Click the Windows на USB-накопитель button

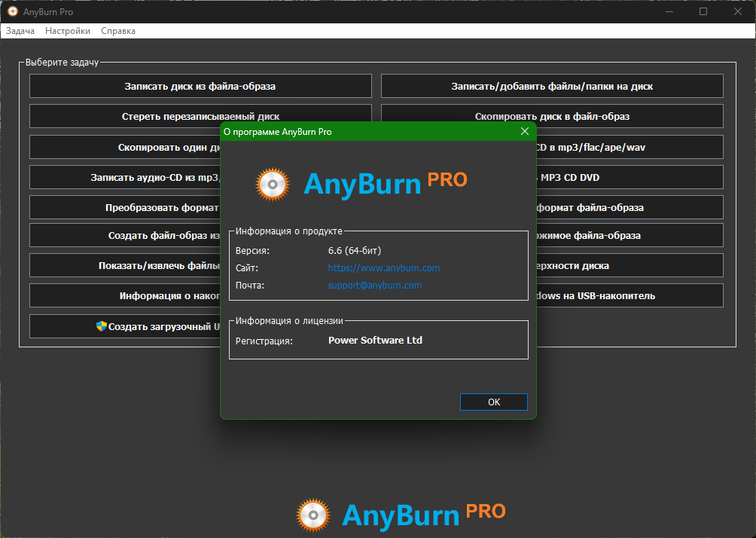point(629,296)
